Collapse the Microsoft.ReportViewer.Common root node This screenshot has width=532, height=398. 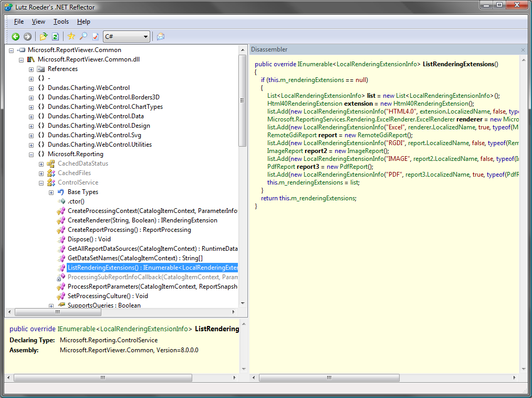pos(11,50)
